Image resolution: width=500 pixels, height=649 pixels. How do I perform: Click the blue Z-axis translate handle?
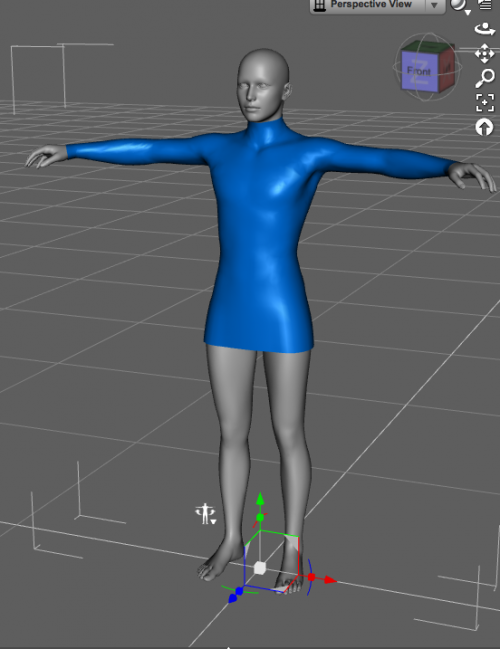click(233, 598)
